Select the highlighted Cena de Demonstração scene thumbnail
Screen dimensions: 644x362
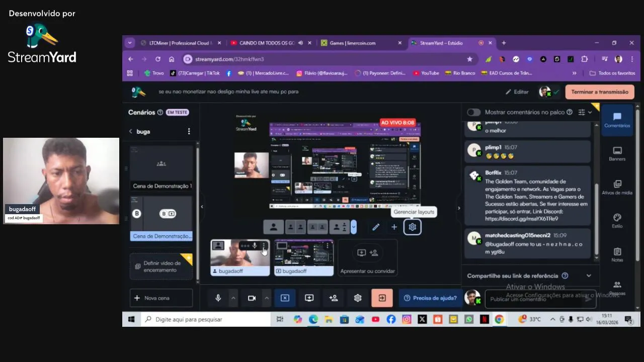[161, 219]
